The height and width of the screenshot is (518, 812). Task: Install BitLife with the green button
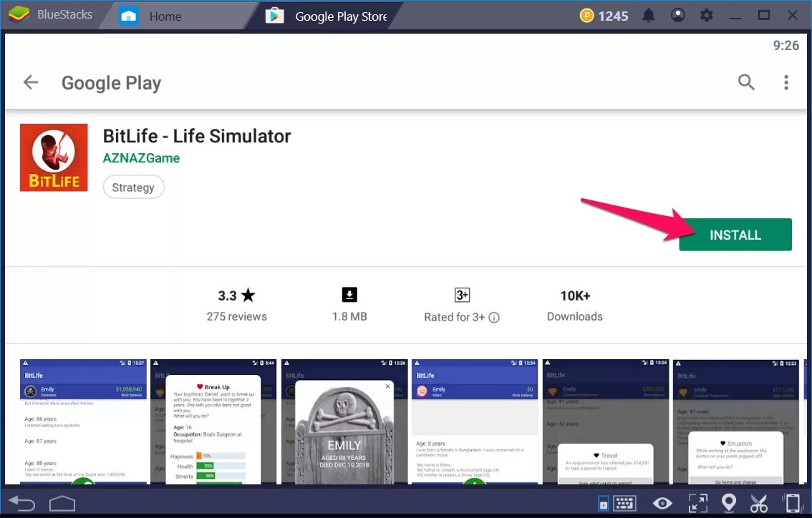click(735, 235)
